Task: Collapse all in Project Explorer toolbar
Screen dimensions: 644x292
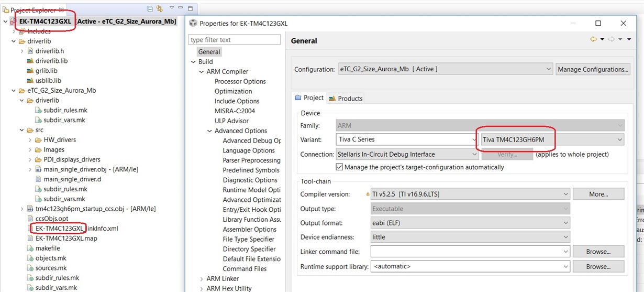Action: tap(150, 9)
